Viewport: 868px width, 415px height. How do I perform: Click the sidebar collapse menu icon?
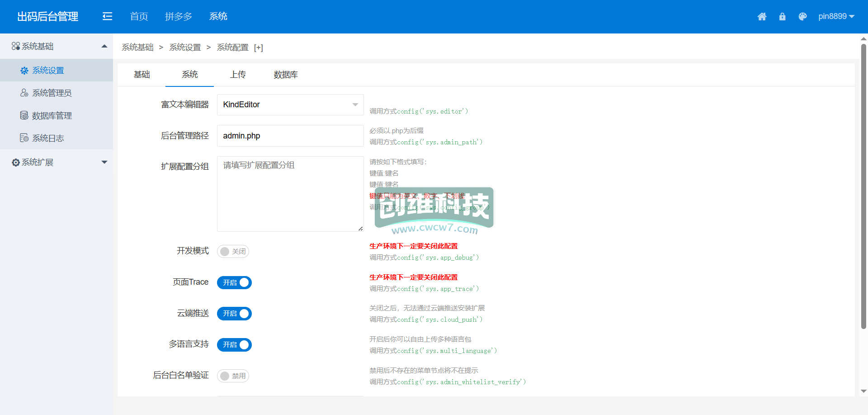pyautogui.click(x=107, y=17)
